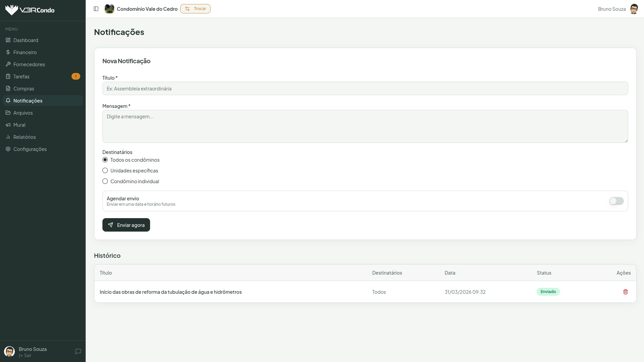
Task: Focus the Título input field
Action: pyautogui.click(x=365, y=88)
